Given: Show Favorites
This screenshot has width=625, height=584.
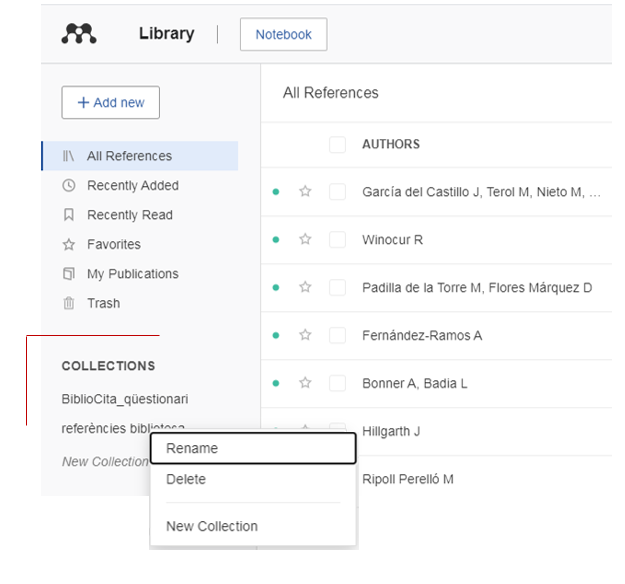Looking at the screenshot, I should point(114,244).
